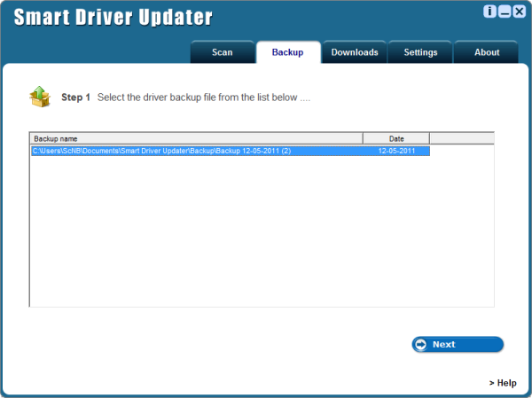532x398 pixels.
Task: Open the Scan tab
Action: click(223, 52)
